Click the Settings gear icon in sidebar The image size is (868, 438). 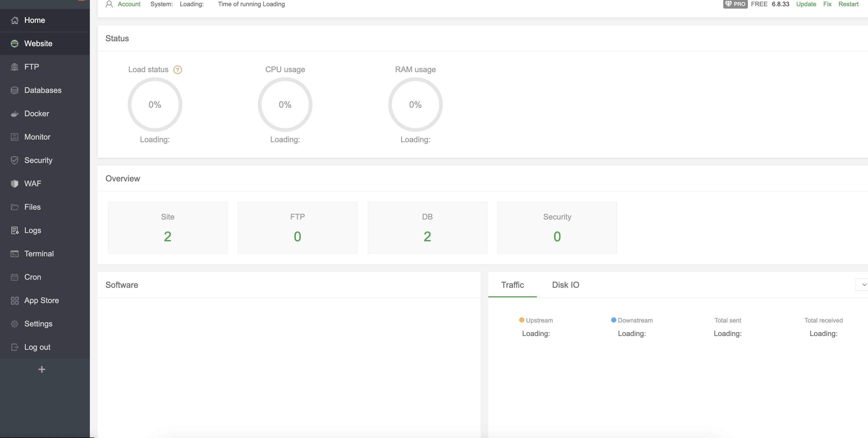tap(15, 324)
